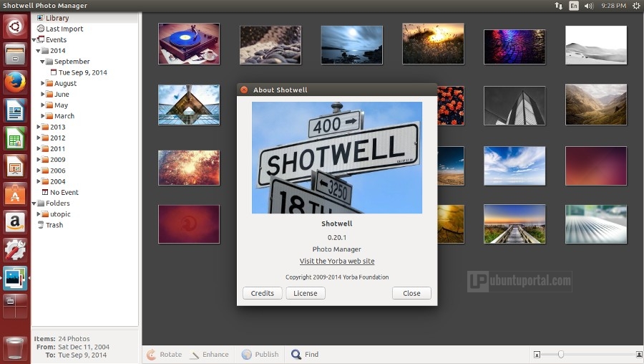Click the Enhance tool icon
Viewport: 644px width, 364px height.
tap(195, 355)
